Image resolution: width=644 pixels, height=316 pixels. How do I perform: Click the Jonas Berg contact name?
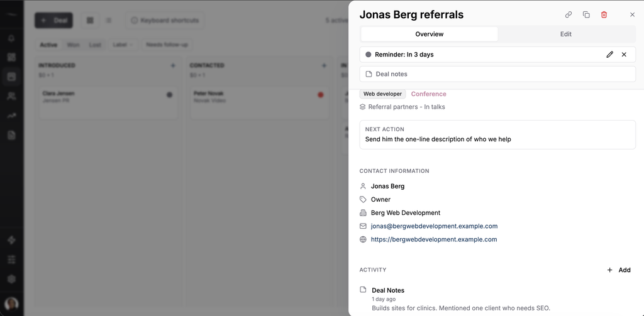pos(387,186)
